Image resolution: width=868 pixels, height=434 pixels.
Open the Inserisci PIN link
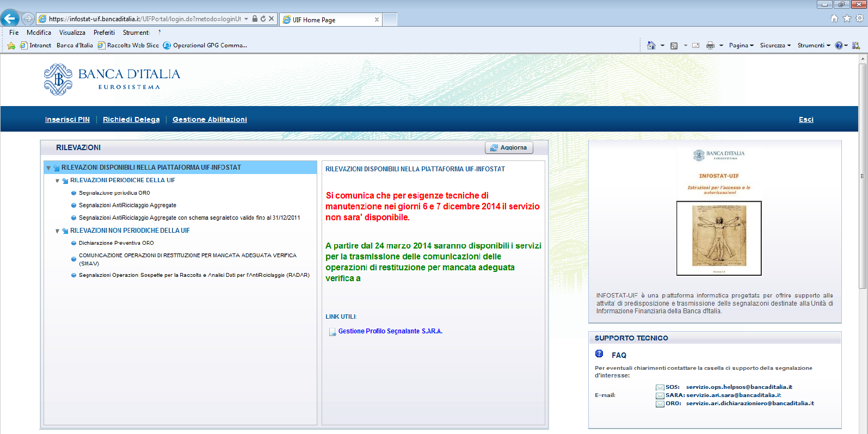67,119
